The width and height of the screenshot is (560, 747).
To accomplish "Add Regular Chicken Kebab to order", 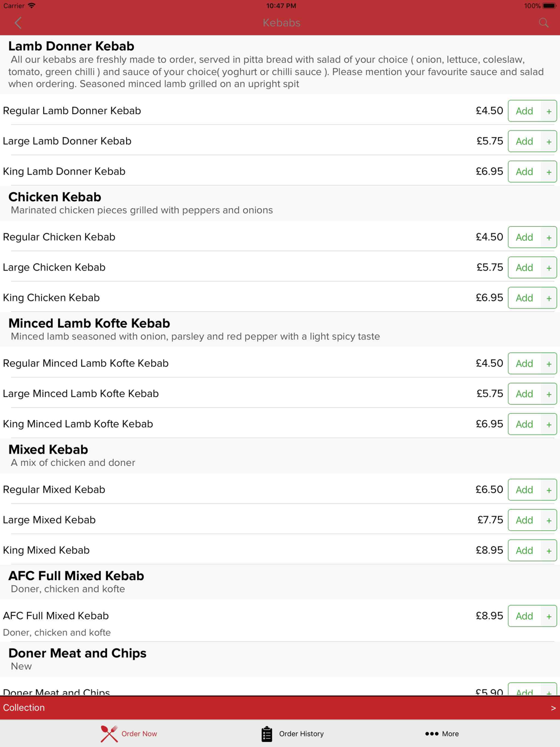I will (524, 237).
